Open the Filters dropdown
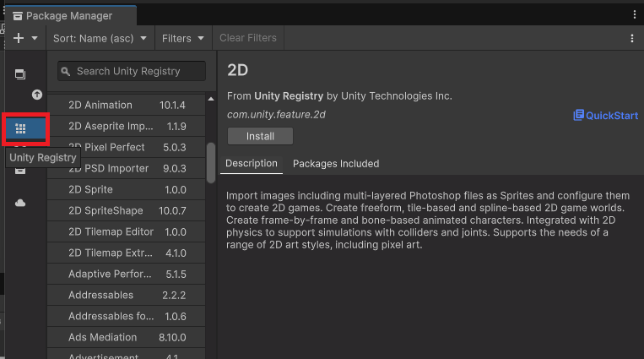This screenshot has height=359, width=644. coord(183,38)
